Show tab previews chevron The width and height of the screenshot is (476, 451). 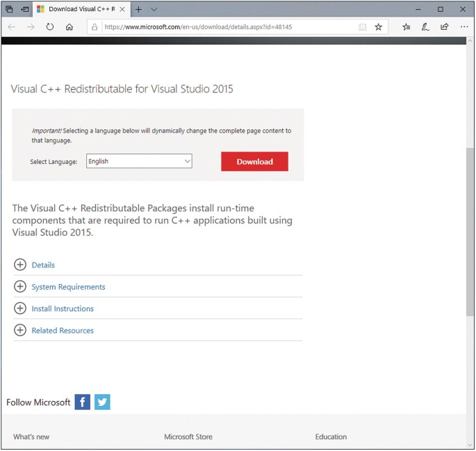click(154, 10)
